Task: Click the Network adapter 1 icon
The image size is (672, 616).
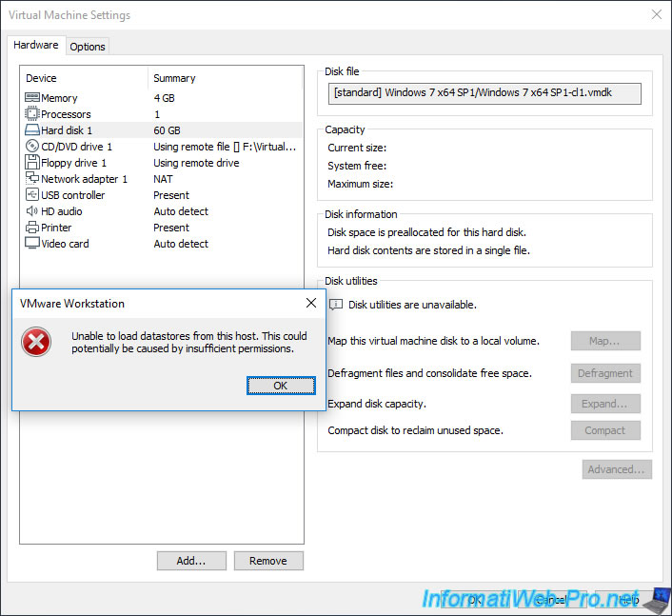Action: pos(32,178)
